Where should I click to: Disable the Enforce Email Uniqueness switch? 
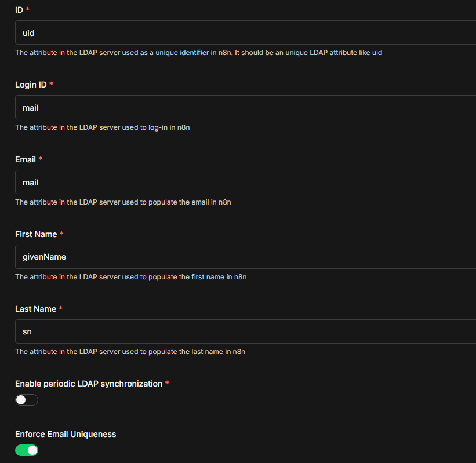[27, 450]
